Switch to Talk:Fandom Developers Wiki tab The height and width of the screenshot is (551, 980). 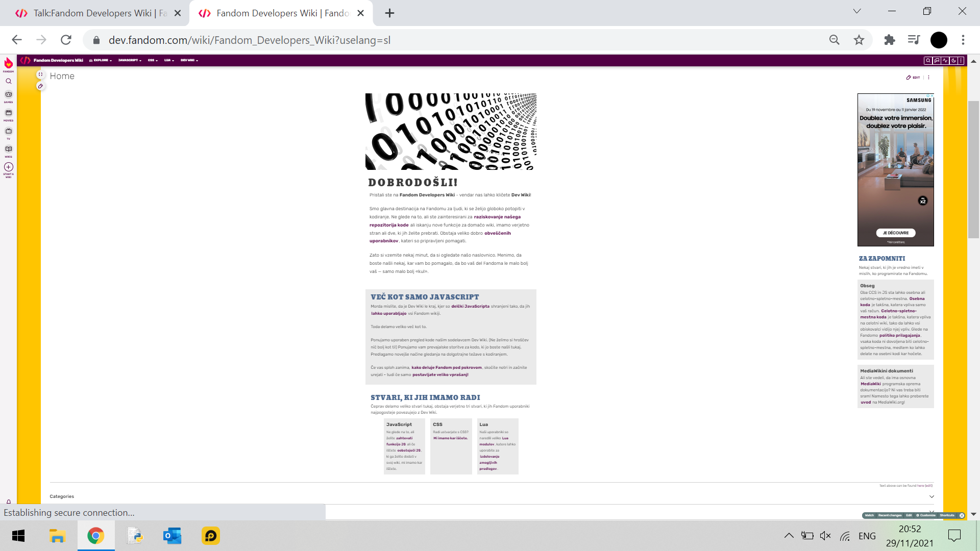[x=92, y=13]
